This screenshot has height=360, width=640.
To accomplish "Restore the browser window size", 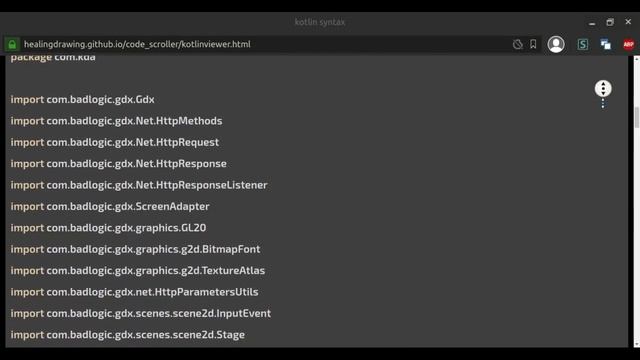I will click(x=610, y=22).
